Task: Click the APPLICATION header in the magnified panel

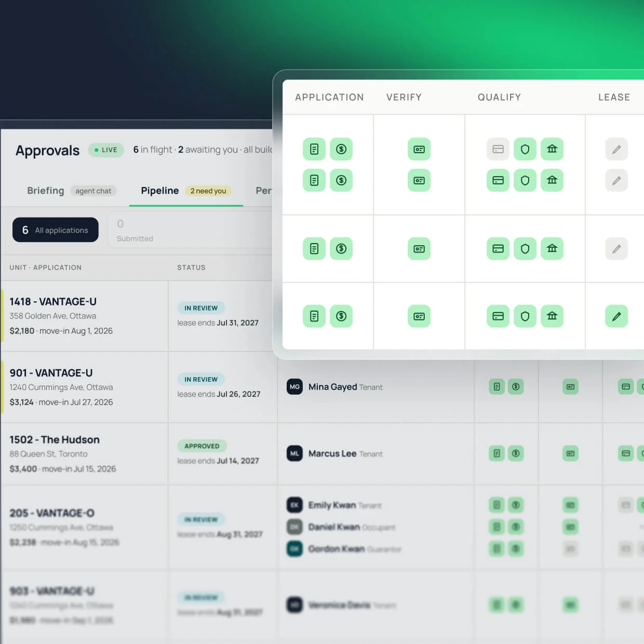Action: pyautogui.click(x=329, y=97)
